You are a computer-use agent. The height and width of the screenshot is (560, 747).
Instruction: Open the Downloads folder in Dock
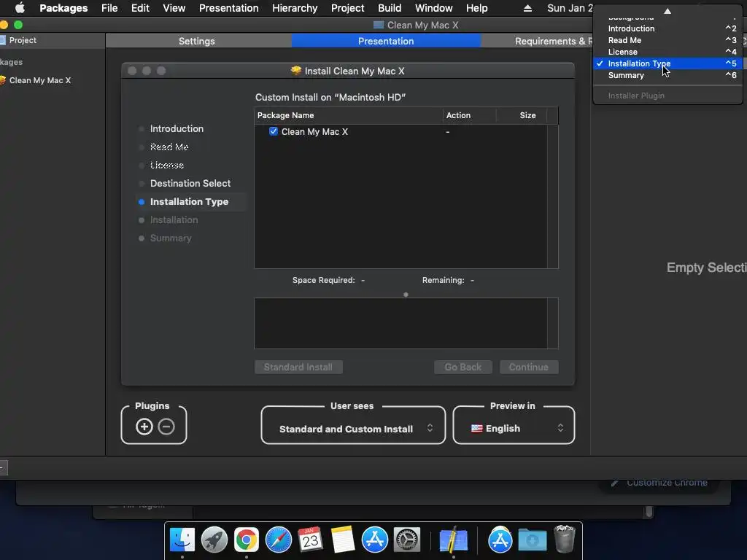click(x=532, y=540)
